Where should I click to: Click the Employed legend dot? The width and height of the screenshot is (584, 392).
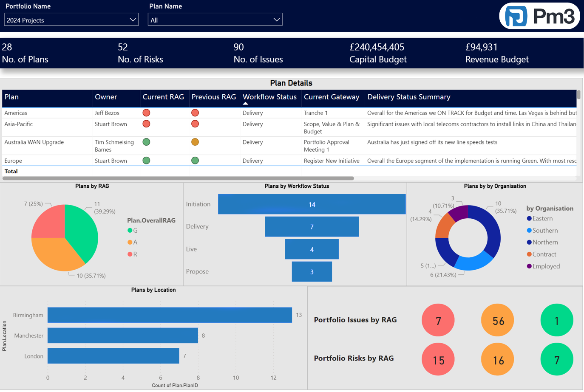point(529,266)
